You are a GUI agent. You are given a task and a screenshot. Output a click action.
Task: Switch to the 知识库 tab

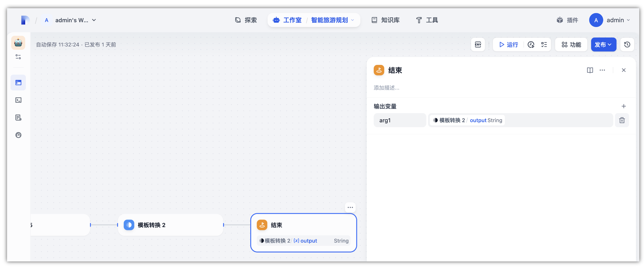pos(385,20)
